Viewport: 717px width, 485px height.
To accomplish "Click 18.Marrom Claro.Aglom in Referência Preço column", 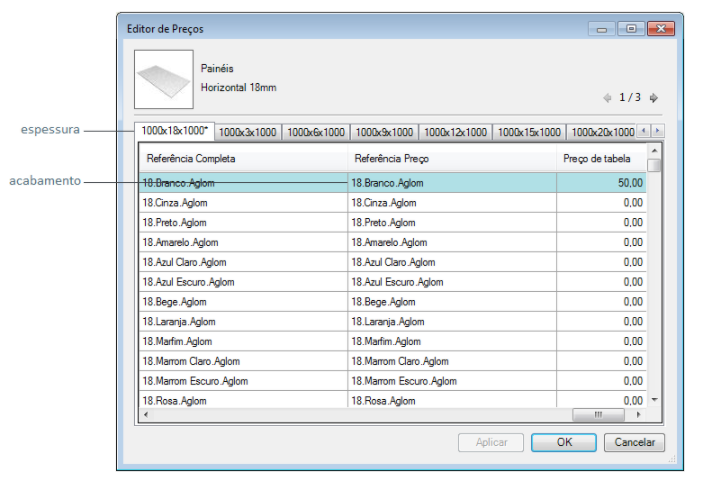I will point(452,361).
